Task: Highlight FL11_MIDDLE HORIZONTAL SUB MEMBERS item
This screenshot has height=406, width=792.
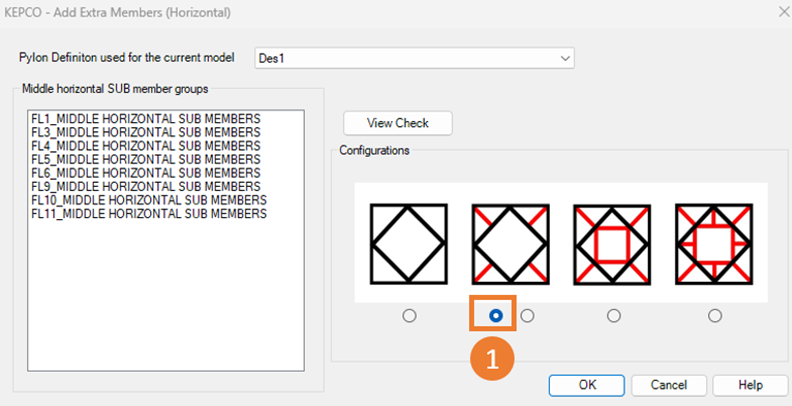Action: tap(149, 214)
